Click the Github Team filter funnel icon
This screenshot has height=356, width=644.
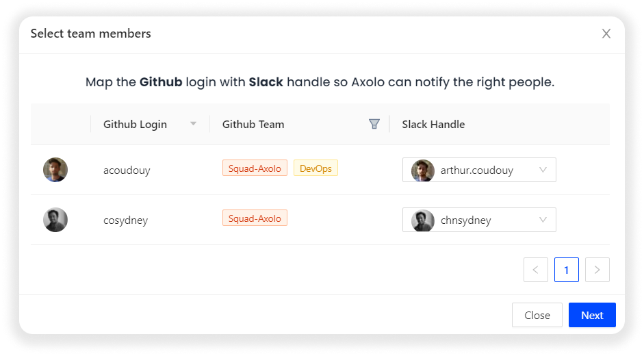374,124
